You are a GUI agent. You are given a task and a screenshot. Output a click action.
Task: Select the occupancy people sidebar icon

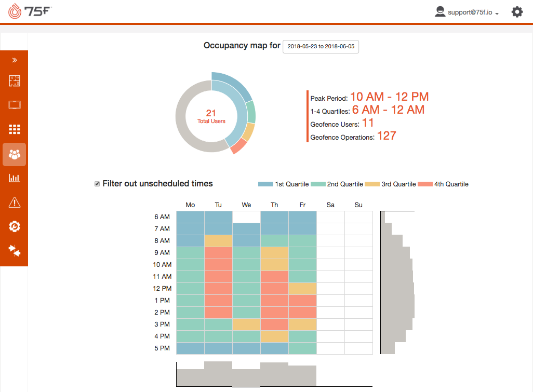click(x=14, y=155)
